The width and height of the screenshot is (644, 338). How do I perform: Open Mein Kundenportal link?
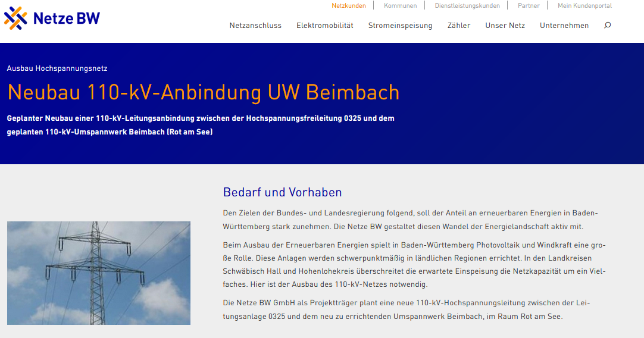584,6
